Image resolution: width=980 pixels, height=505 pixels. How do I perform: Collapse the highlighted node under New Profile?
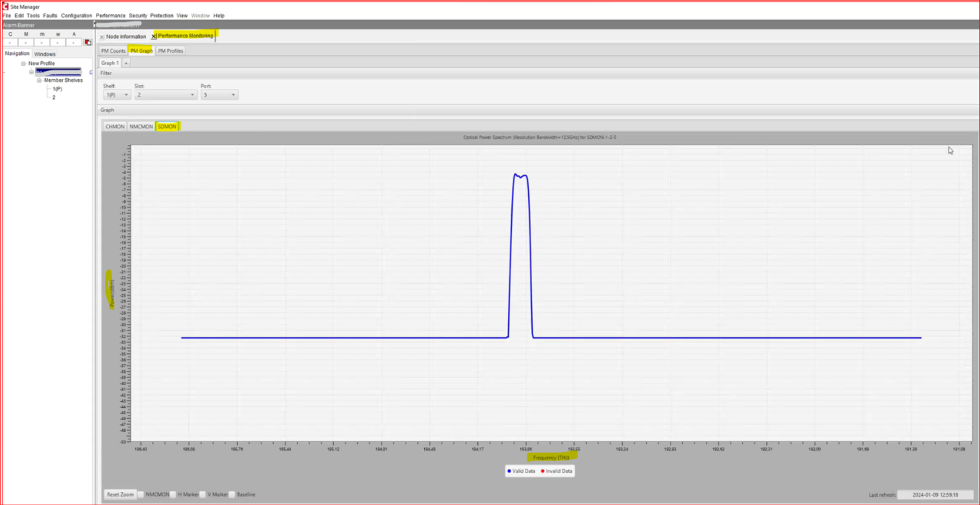[31, 72]
